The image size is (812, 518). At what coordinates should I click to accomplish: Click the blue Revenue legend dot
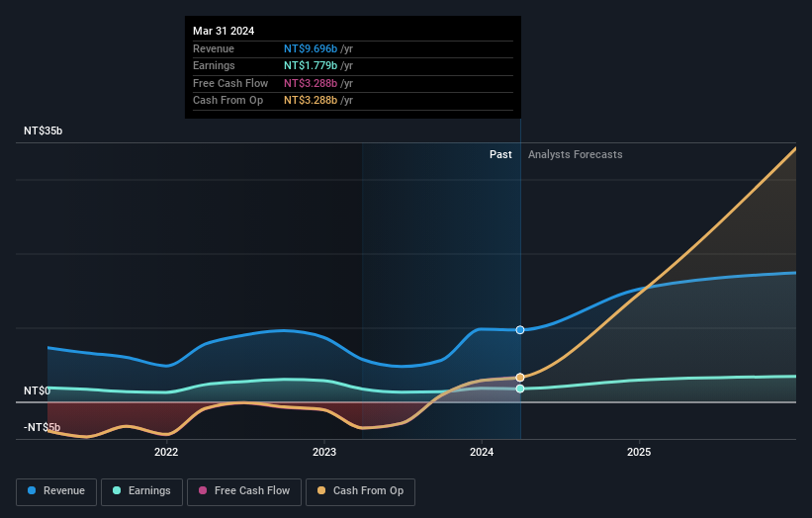pos(32,490)
